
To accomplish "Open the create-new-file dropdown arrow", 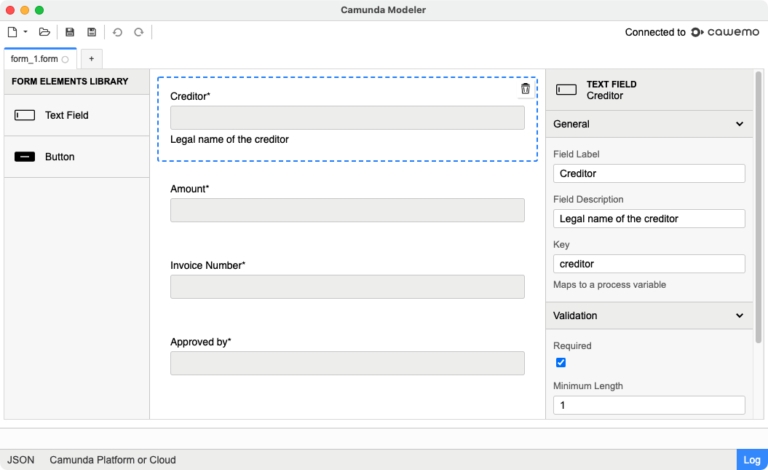I will click(25, 32).
